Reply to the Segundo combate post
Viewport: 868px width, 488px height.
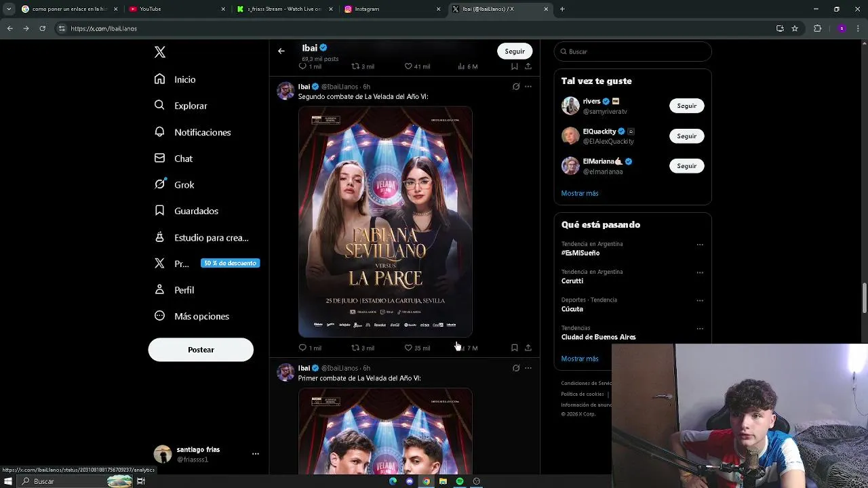[310, 348]
